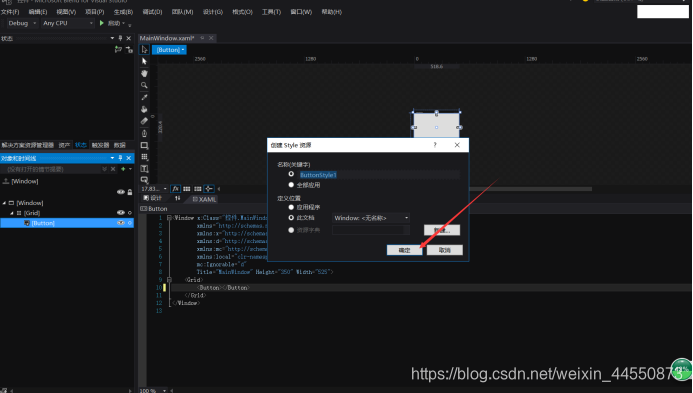This screenshot has width=693, height=393.
Task: Collapse the [Window] tree node
Action: (x=4, y=203)
